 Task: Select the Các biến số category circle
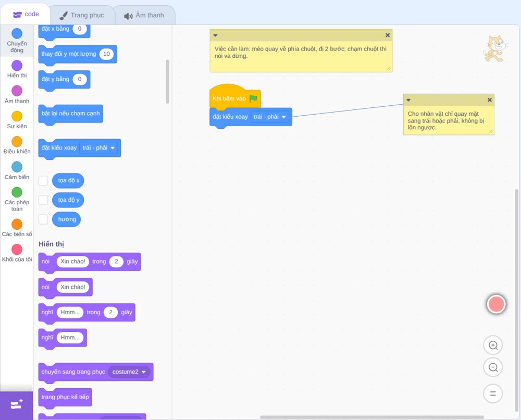[x=17, y=224]
